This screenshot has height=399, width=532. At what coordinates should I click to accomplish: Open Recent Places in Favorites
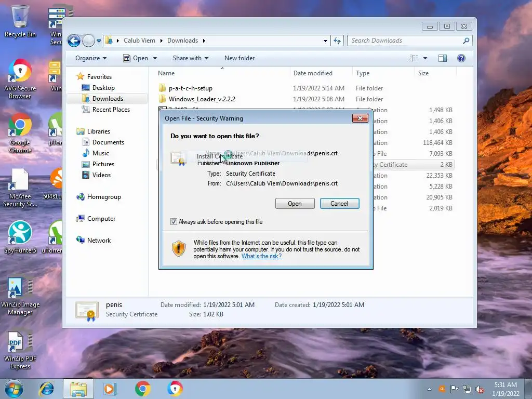pos(111,109)
